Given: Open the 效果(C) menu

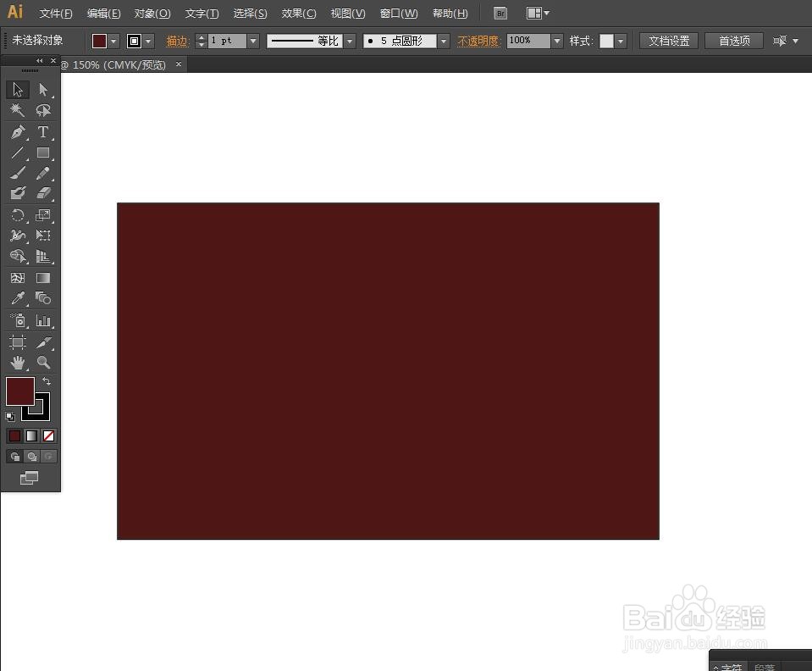Looking at the screenshot, I should (299, 14).
